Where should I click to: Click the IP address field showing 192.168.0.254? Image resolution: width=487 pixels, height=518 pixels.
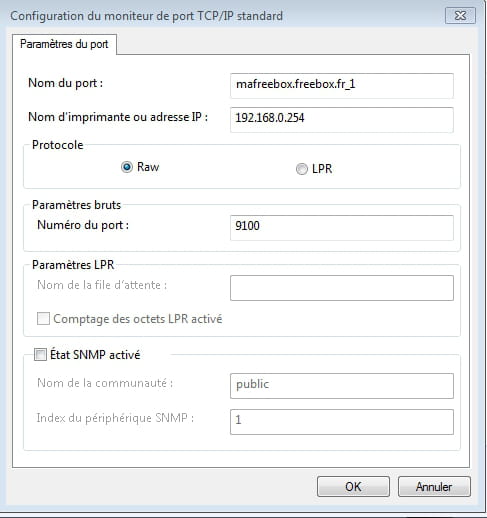pos(342,120)
